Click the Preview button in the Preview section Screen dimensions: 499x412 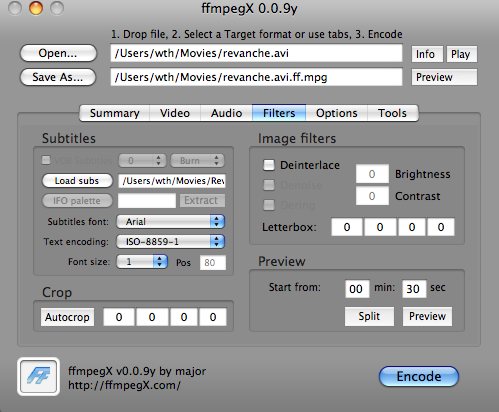427,316
